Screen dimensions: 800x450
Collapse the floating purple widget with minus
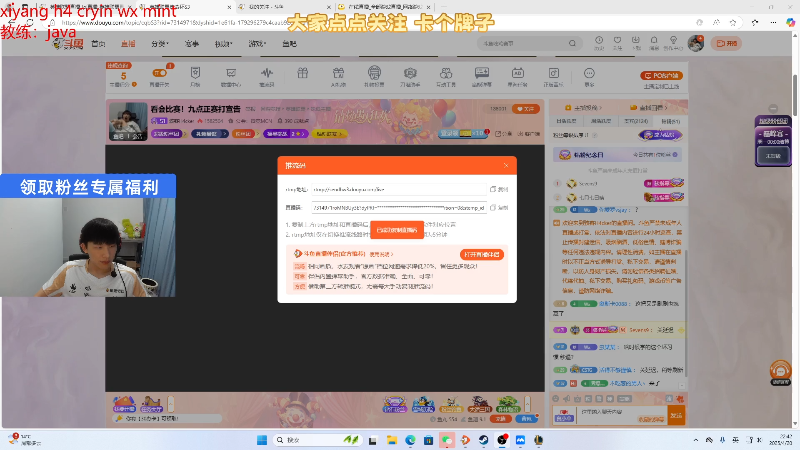773,108
